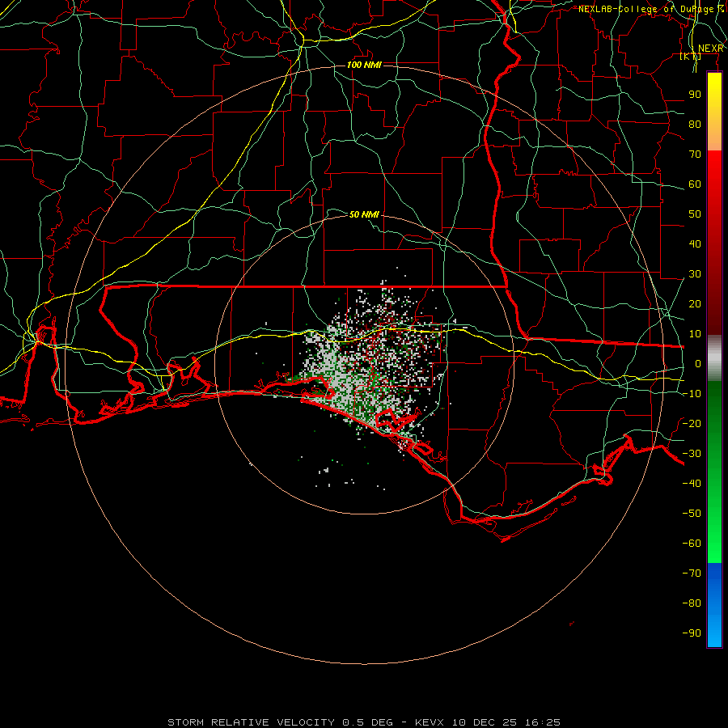Click the blue segment of the color bar
Image resolution: width=728 pixels, height=728 pixels.
714,605
